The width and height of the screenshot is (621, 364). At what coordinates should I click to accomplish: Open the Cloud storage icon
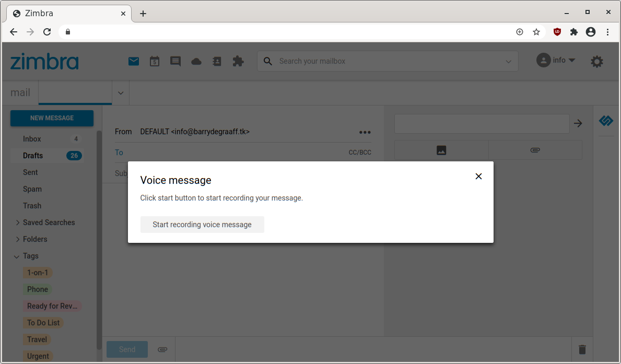tap(196, 62)
